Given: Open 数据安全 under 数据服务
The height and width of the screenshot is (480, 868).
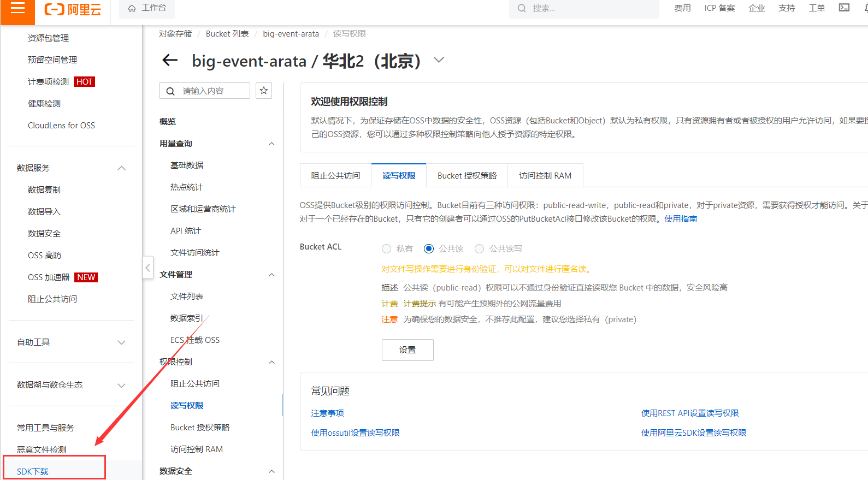Looking at the screenshot, I should [44, 234].
